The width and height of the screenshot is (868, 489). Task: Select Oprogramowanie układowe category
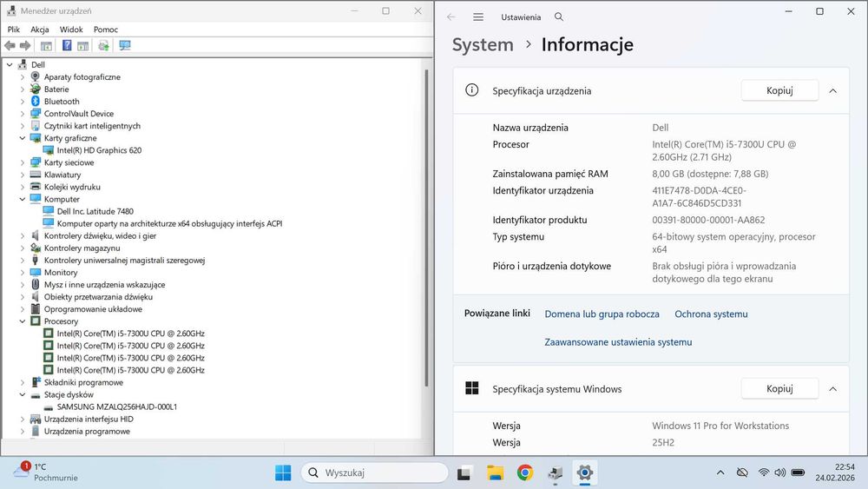click(93, 309)
